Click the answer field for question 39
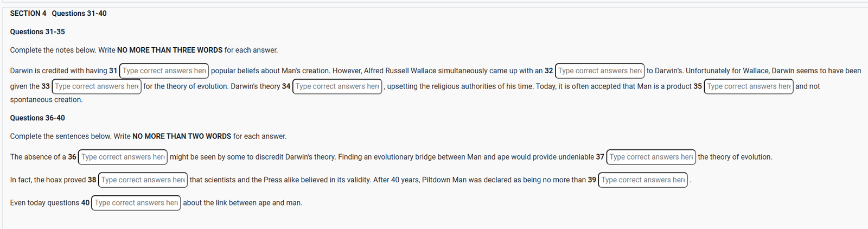Image resolution: width=868 pixels, height=229 pixels. coord(643,180)
